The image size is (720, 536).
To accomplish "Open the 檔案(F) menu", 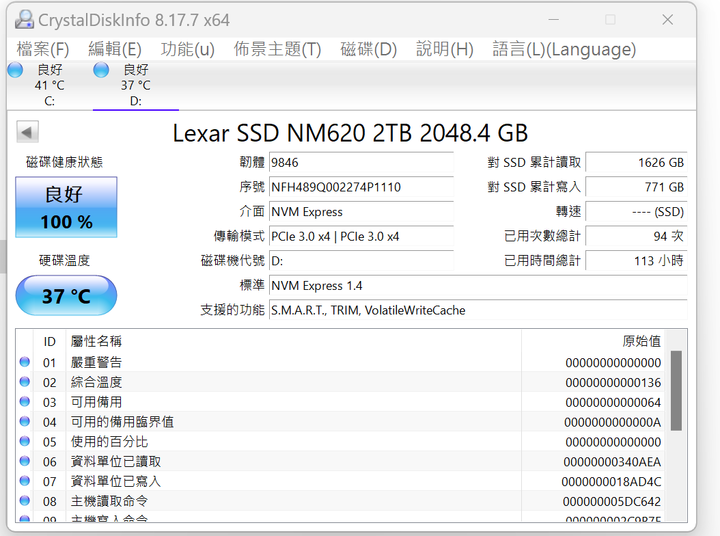I will (43, 49).
